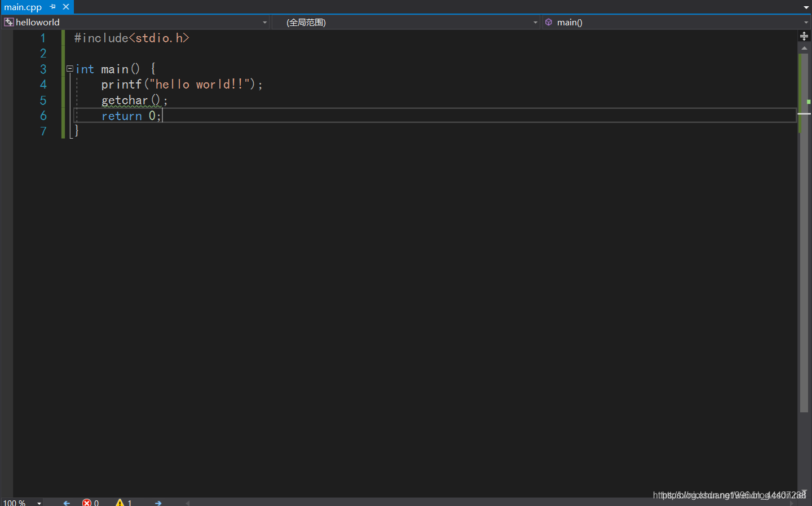Click the warning count indicator

pos(124,503)
